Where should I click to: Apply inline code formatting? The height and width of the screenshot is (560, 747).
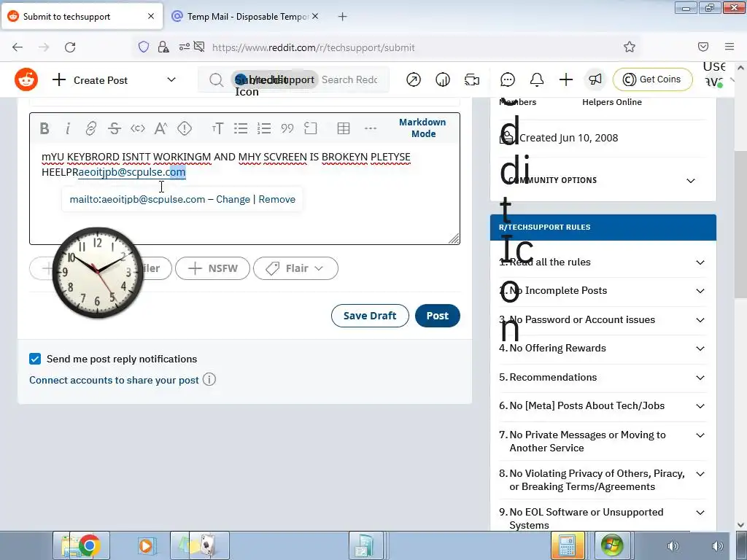click(138, 128)
